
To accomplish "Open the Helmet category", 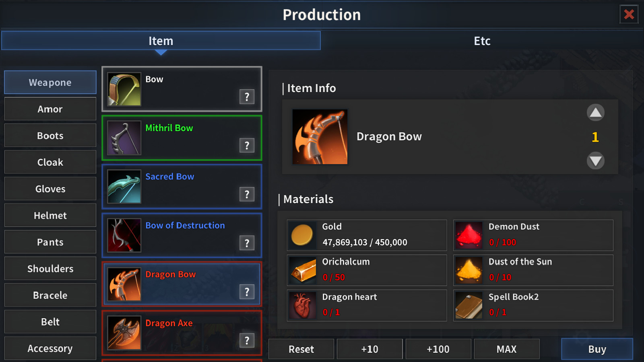I will [50, 216].
